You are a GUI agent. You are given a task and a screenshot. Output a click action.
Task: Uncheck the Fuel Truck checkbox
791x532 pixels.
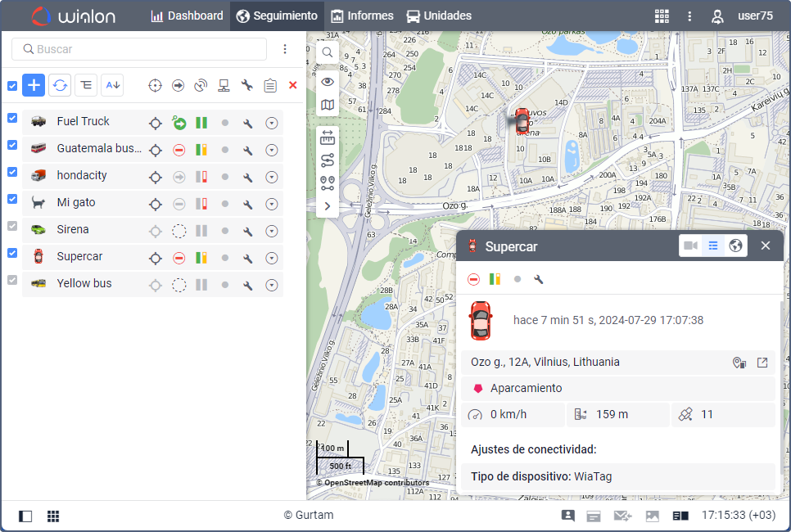pos(12,118)
